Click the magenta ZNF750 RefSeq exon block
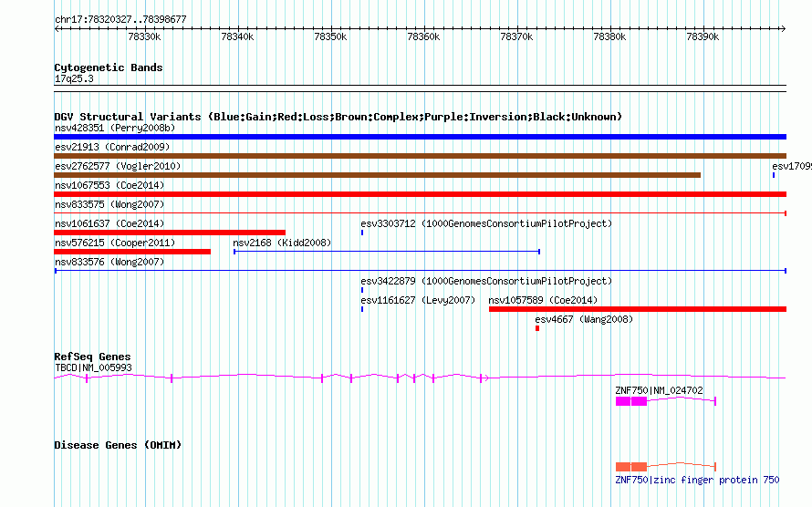812x507 pixels. pyautogui.click(x=630, y=401)
